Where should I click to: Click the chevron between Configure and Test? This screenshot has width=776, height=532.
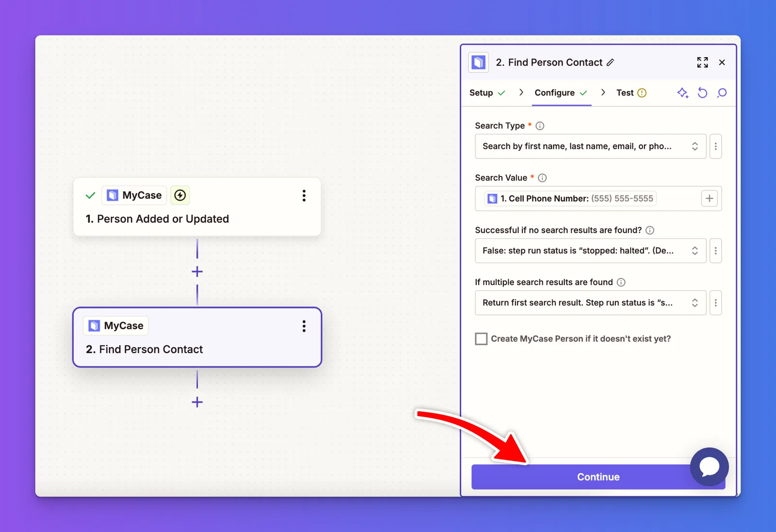coord(603,92)
